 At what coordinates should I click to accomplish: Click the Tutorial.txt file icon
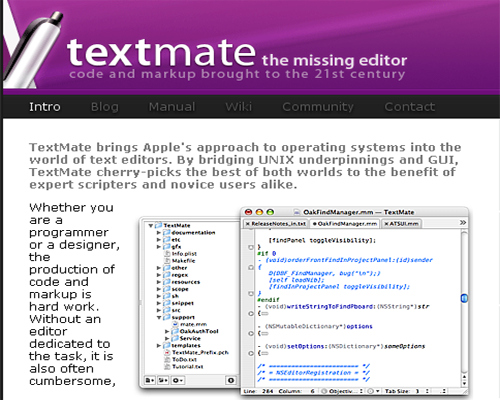coord(168,367)
